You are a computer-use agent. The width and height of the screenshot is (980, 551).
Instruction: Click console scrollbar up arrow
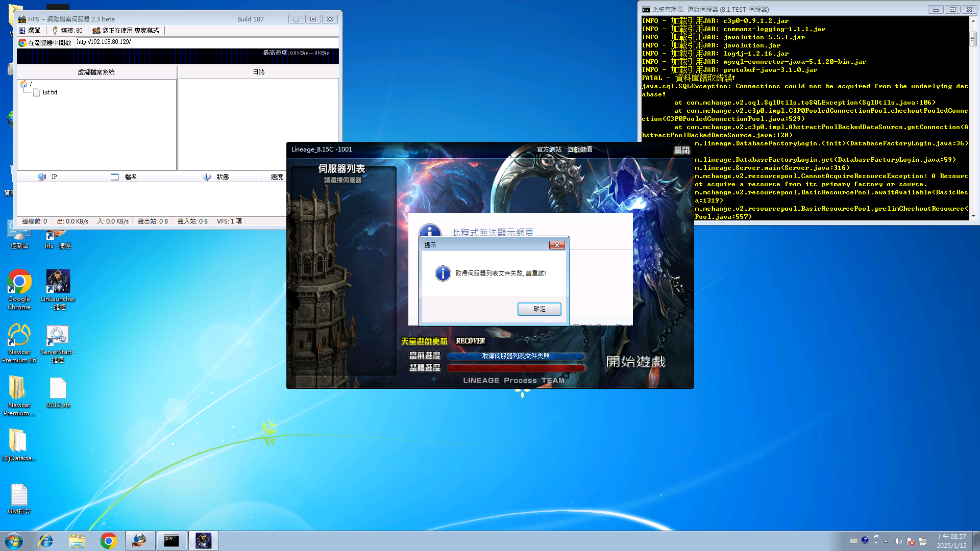(973, 21)
